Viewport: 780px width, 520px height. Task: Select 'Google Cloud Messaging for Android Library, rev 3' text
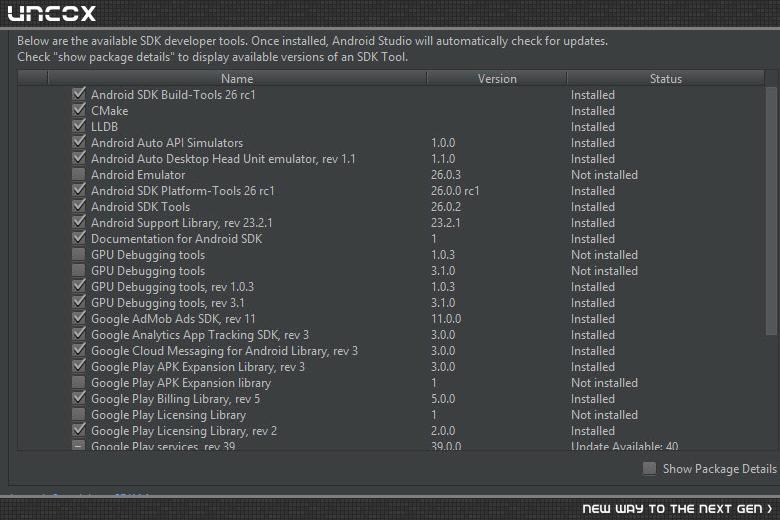(x=224, y=351)
